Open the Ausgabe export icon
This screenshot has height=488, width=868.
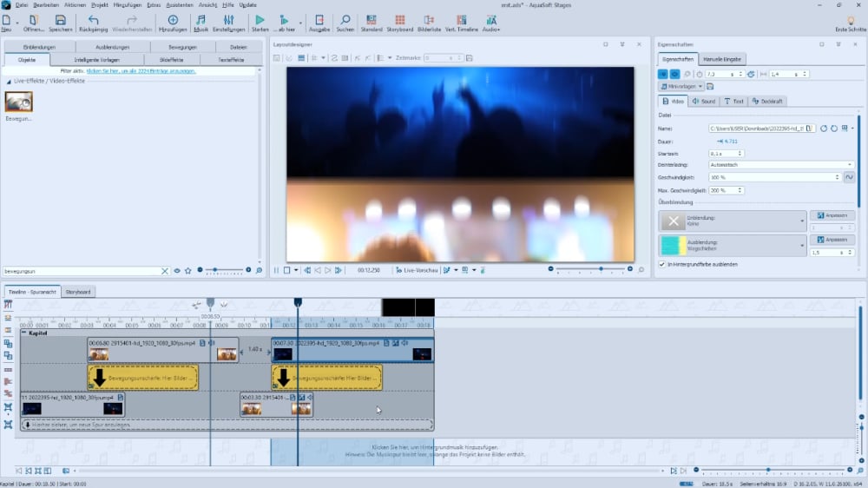319,20
